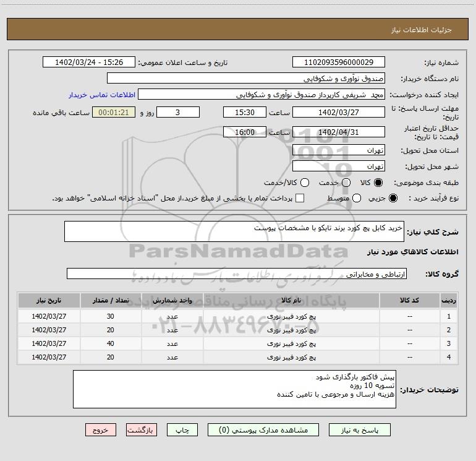476x461 pixels.
Task: Click quantity 20 in row 4
Action: 111,358
